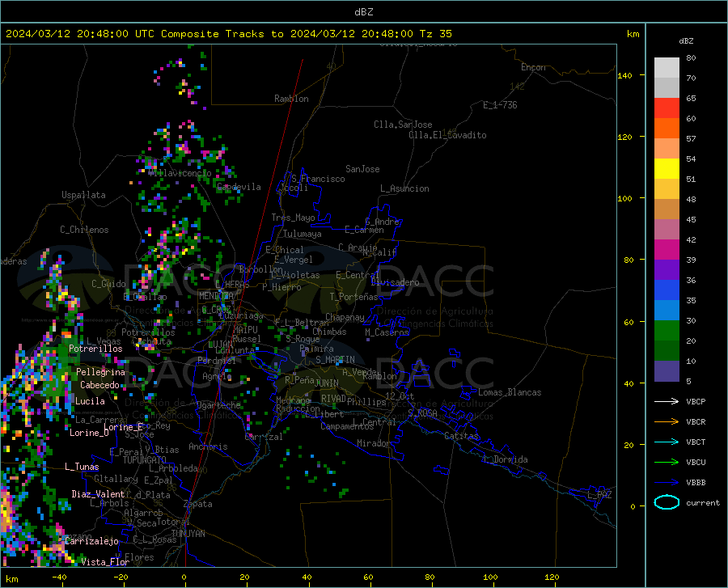Click the Tulumaya label

click(303, 234)
